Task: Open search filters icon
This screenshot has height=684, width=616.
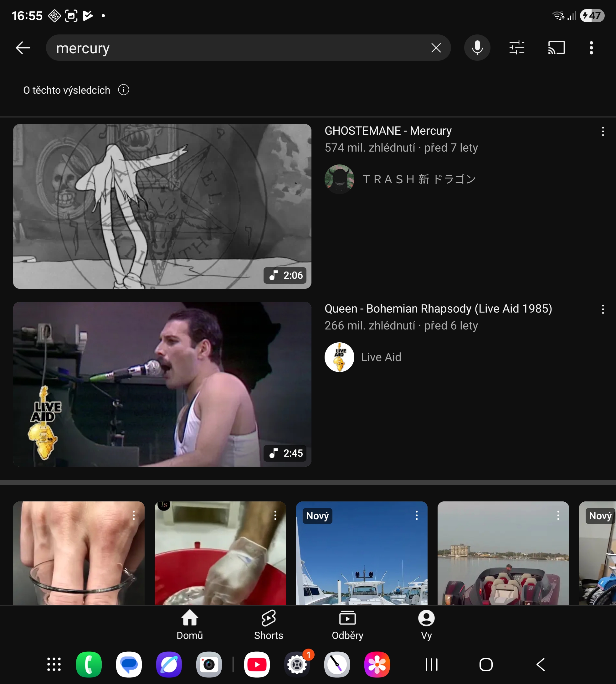Action: point(517,48)
